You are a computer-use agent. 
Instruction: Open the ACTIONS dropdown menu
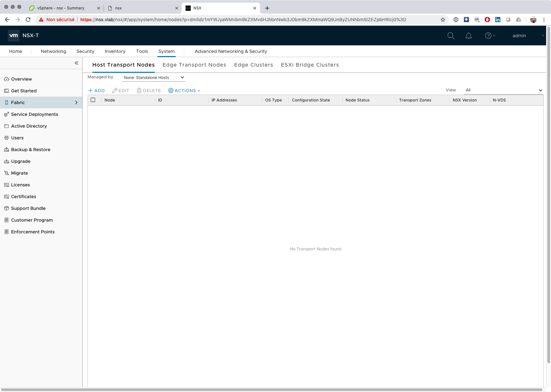pyautogui.click(x=184, y=90)
